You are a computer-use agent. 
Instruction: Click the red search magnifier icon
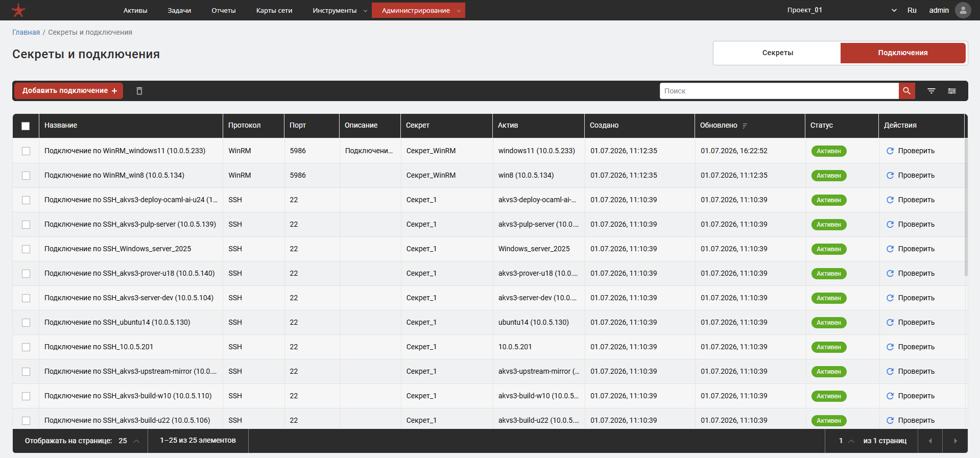[x=906, y=91]
